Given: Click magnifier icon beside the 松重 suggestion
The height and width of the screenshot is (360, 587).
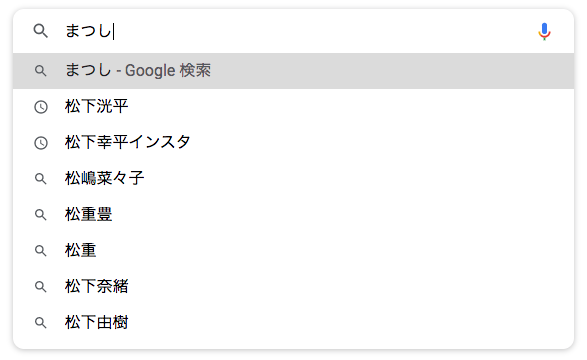Looking at the screenshot, I should [x=40, y=251].
